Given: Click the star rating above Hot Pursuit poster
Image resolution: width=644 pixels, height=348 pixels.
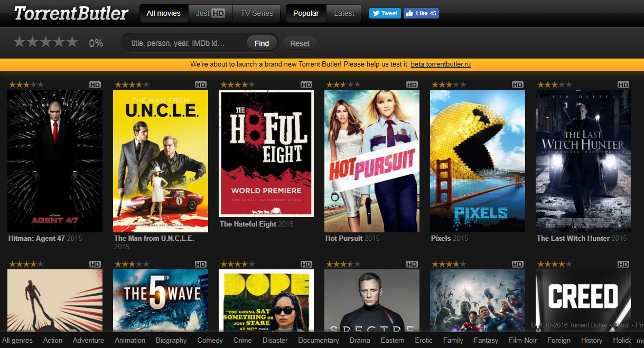Looking at the screenshot, I should (x=343, y=84).
